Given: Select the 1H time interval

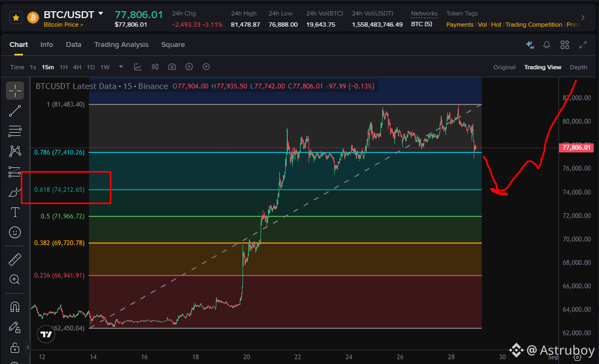Looking at the screenshot, I should point(63,67).
